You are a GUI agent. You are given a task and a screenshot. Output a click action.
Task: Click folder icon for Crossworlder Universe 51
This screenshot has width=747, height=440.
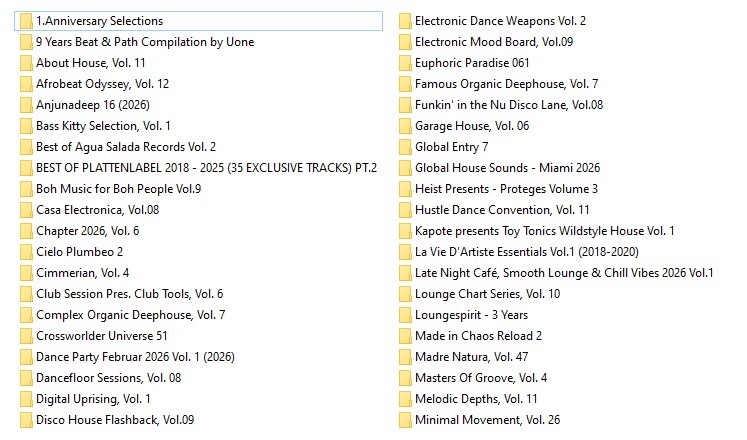(x=26, y=336)
